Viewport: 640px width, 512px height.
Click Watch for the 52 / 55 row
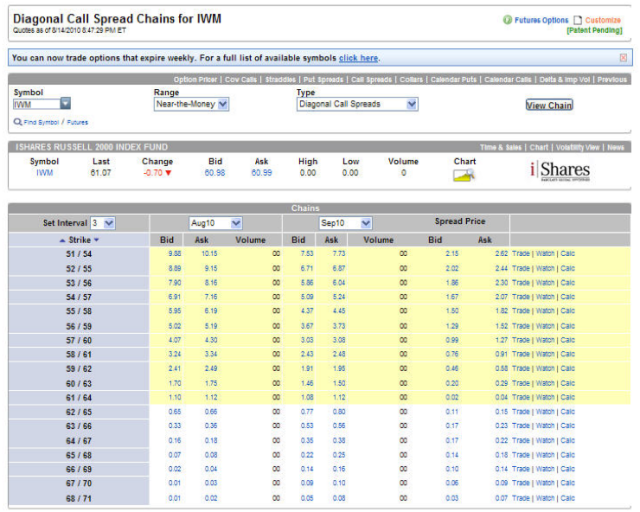point(545,268)
